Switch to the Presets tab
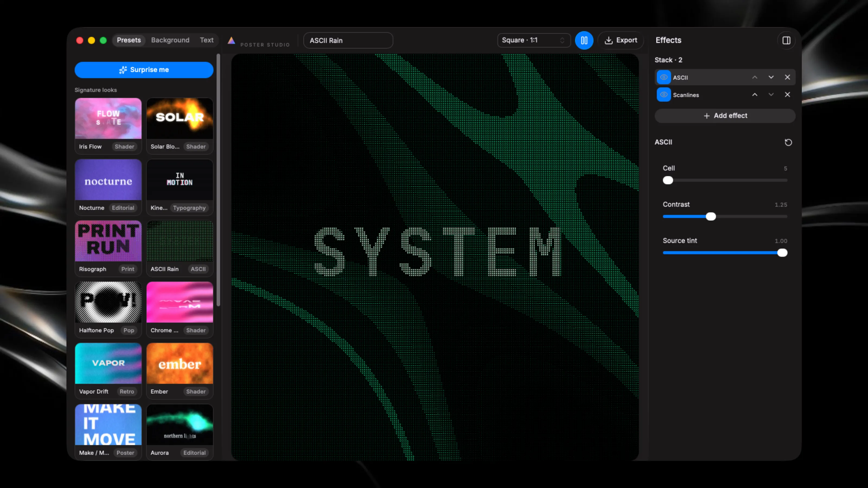Viewport: 868px width, 488px height. tap(129, 40)
